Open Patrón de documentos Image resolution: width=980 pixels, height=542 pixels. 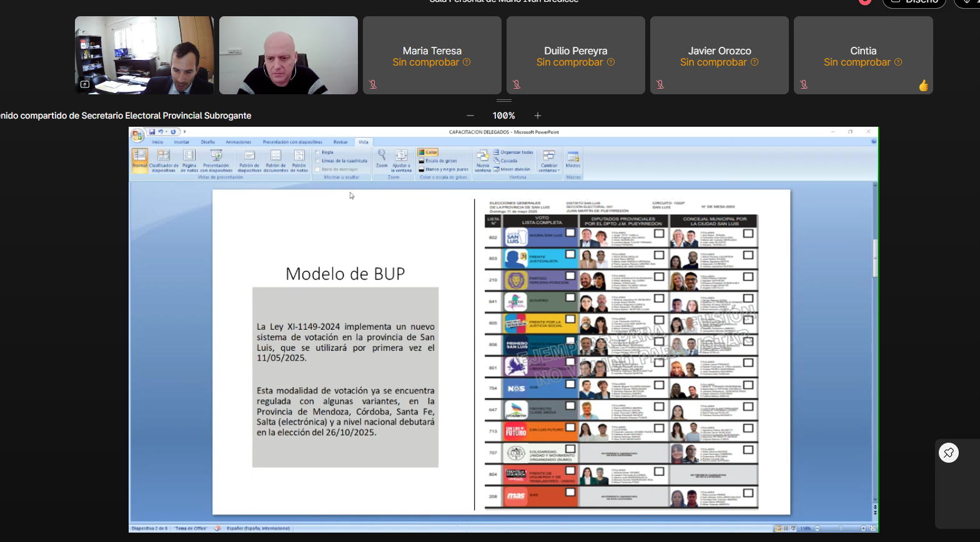pos(275,160)
